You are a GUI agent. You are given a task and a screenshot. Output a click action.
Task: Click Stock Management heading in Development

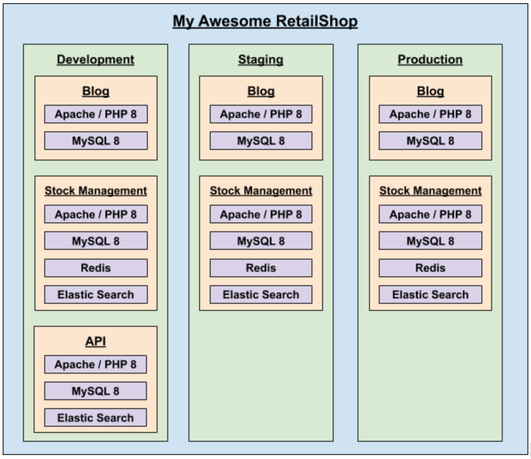tap(96, 191)
